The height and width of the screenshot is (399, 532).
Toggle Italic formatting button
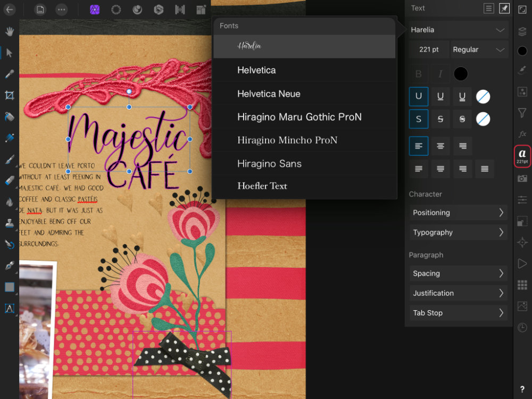pyautogui.click(x=440, y=73)
